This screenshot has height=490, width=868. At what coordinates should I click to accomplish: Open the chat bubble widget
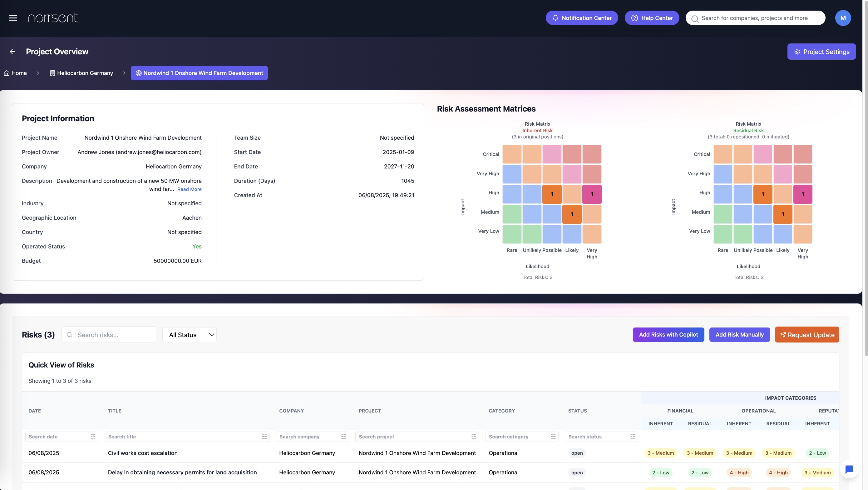[x=849, y=469]
